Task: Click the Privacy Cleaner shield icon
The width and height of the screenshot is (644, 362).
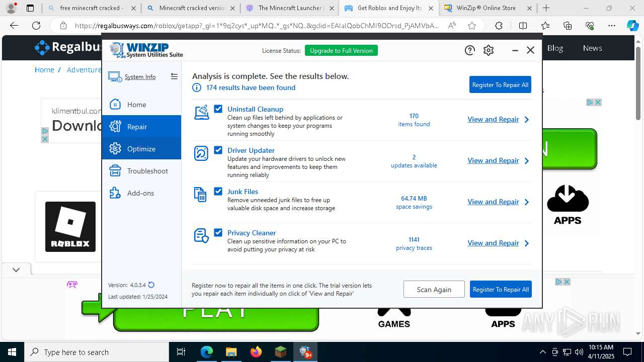Action: (201, 236)
